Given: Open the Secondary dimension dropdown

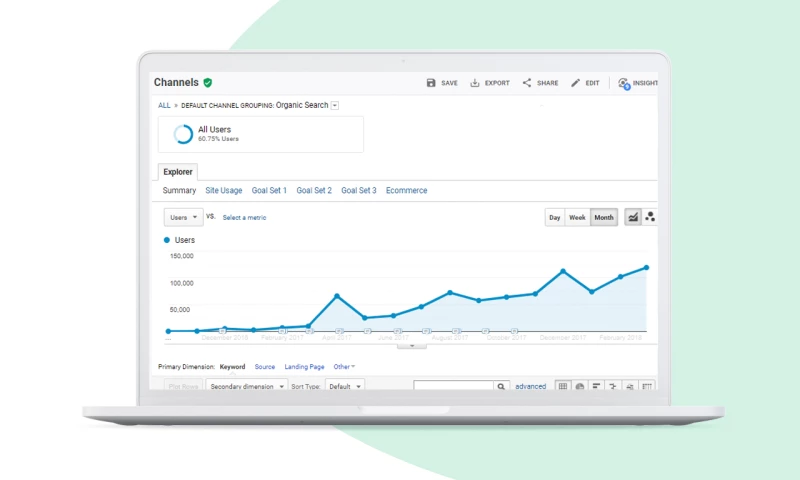Looking at the screenshot, I should (x=247, y=386).
